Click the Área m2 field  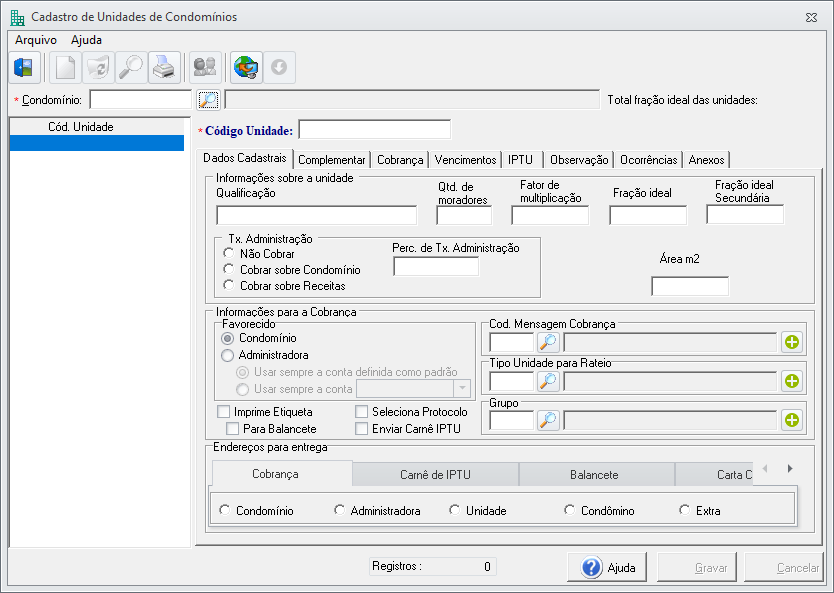(690, 286)
